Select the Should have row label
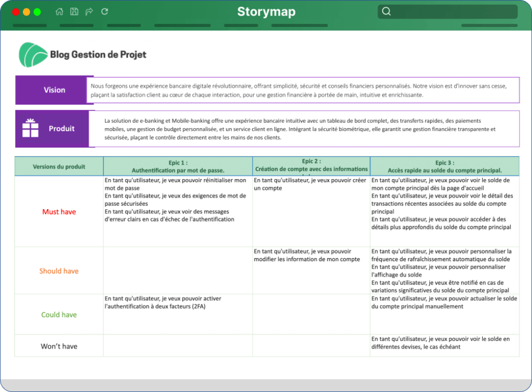This screenshot has width=532, height=392. click(x=59, y=271)
